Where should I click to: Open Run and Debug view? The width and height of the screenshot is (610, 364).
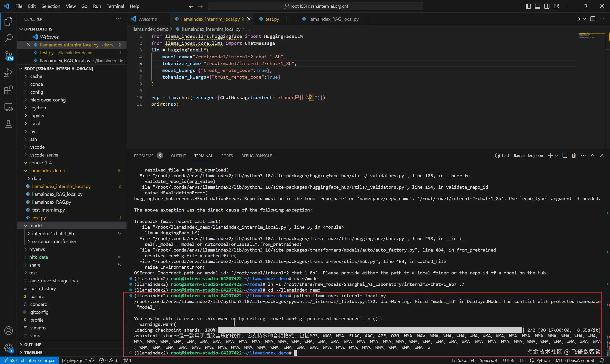(x=9, y=73)
